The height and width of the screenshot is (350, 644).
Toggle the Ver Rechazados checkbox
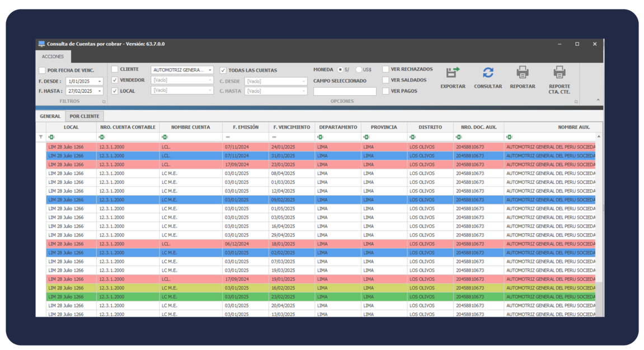point(386,69)
